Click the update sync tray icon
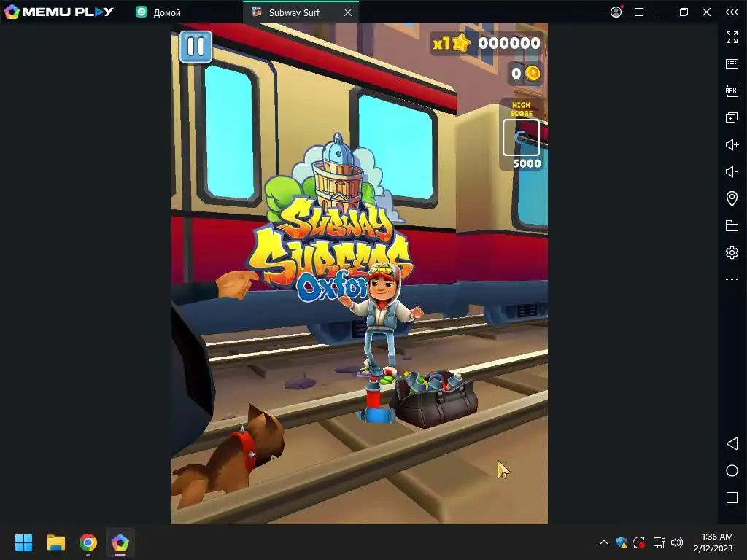Image resolution: width=747 pixels, height=560 pixels. click(x=639, y=542)
